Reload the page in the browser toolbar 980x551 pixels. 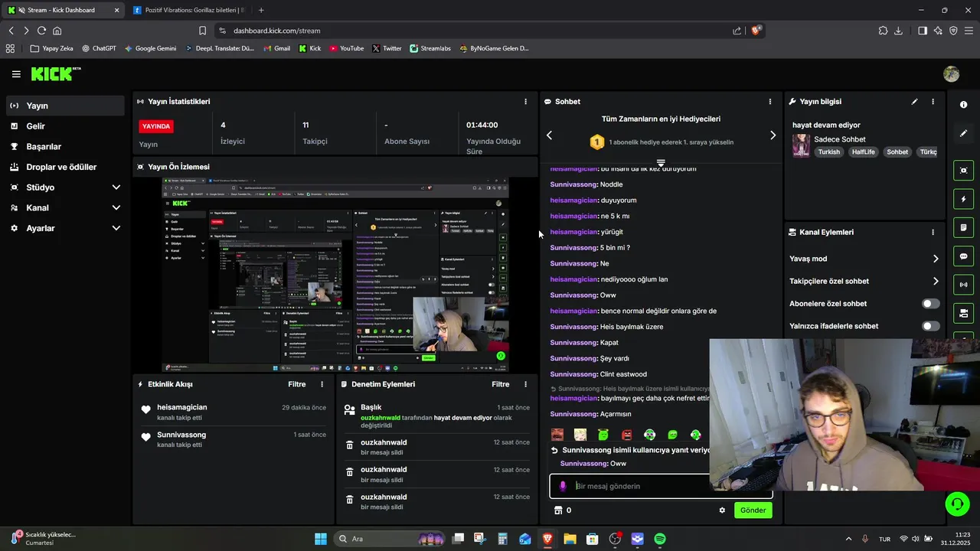click(x=41, y=31)
